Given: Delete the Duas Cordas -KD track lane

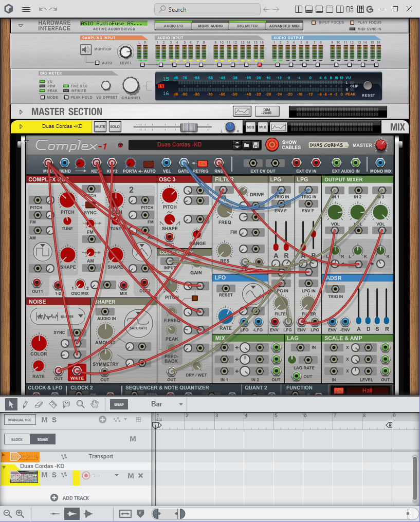Looking at the screenshot, I should pyautogui.click(x=140, y=476).
